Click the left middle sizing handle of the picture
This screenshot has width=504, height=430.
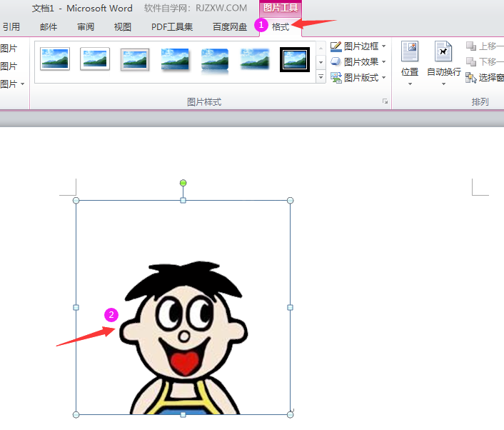[x=76, y=307]
